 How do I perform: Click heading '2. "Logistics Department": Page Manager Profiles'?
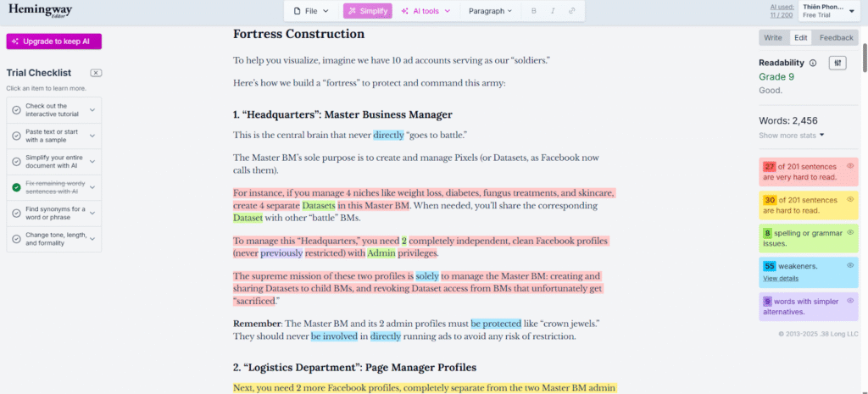tap(355, 368)
